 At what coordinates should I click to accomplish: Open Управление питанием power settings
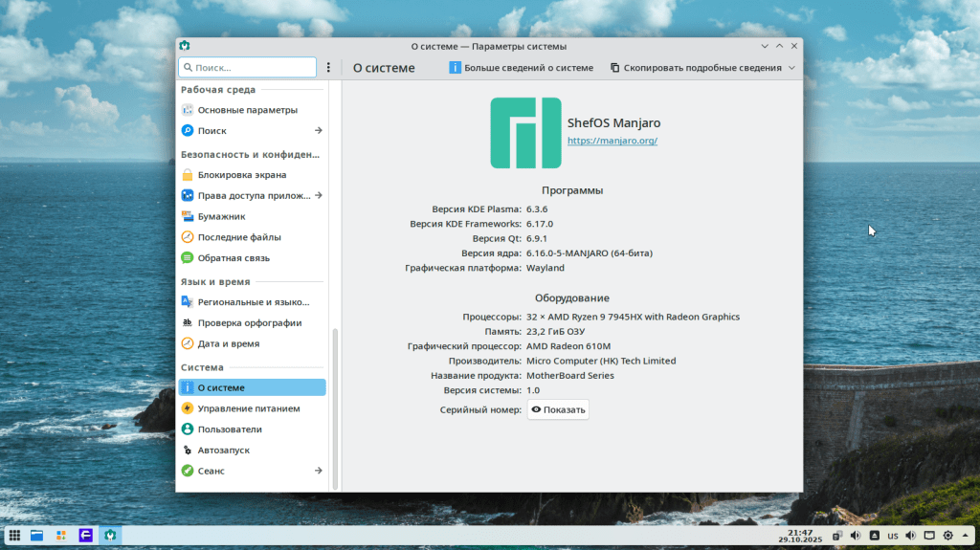pyautogui.click(x=248, y=408)
